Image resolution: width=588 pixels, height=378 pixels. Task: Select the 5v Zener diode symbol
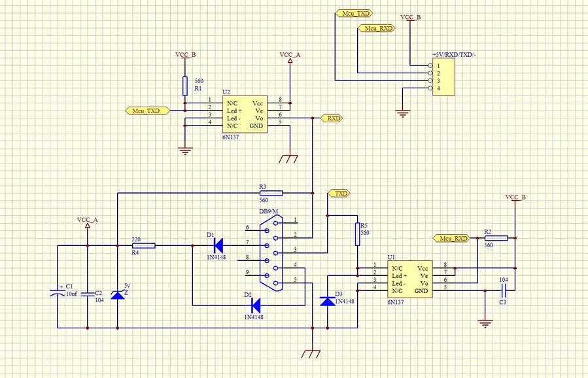tap(117, 295)
